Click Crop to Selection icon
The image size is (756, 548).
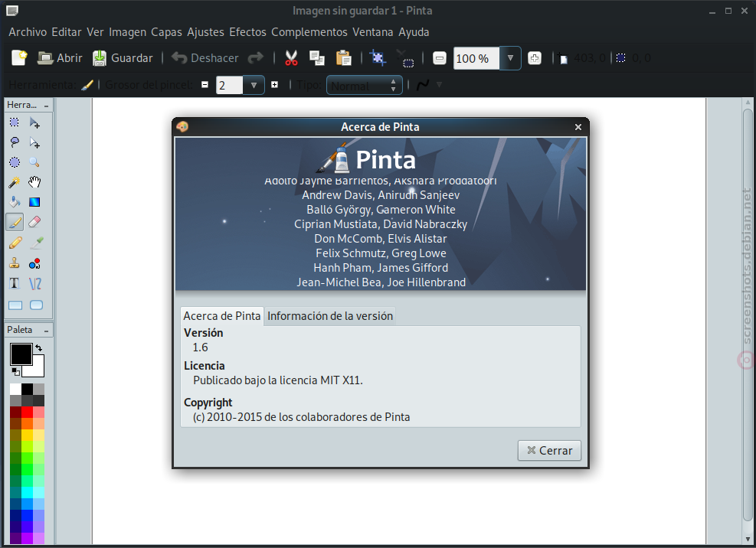click(378, 58)
